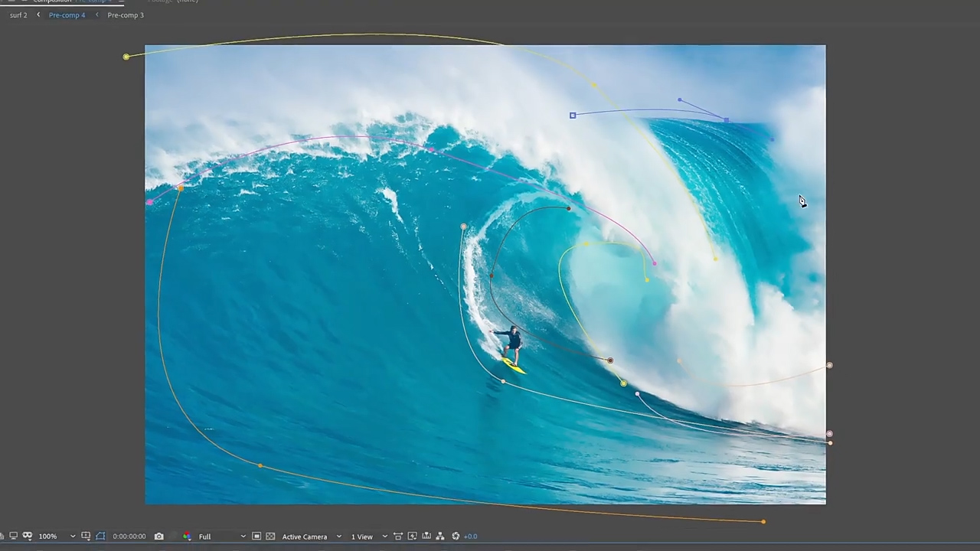Toggle mask and shape path visibility

[100, 536]
